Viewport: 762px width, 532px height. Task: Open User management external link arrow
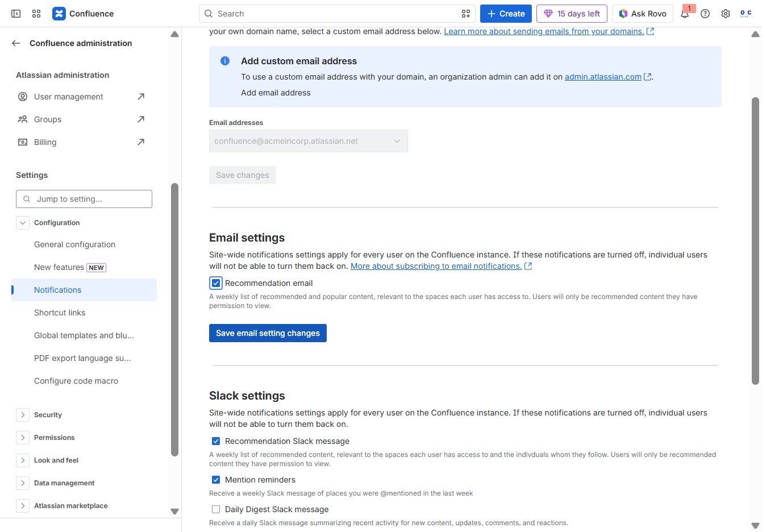pyautogui.click(x=141, y=97)
